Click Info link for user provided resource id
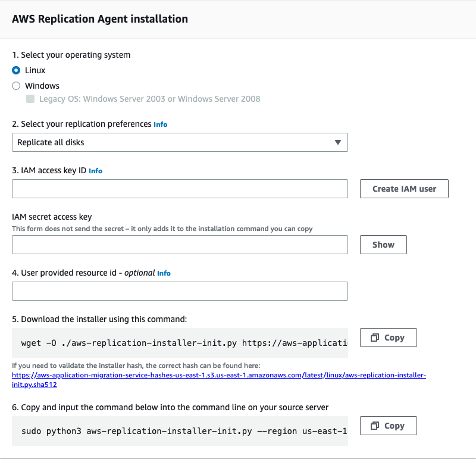The width and height of the screenshot is (476, 459). click(x=164, y=273)
